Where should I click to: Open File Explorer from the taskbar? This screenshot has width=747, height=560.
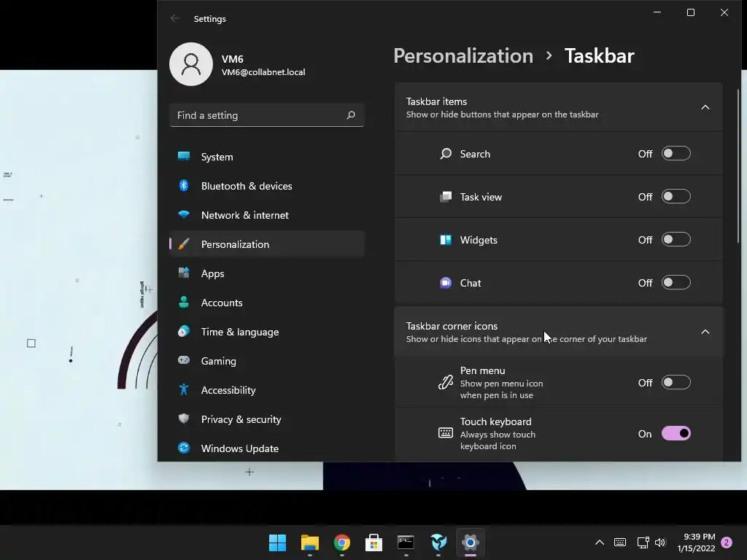coord(309,542)
